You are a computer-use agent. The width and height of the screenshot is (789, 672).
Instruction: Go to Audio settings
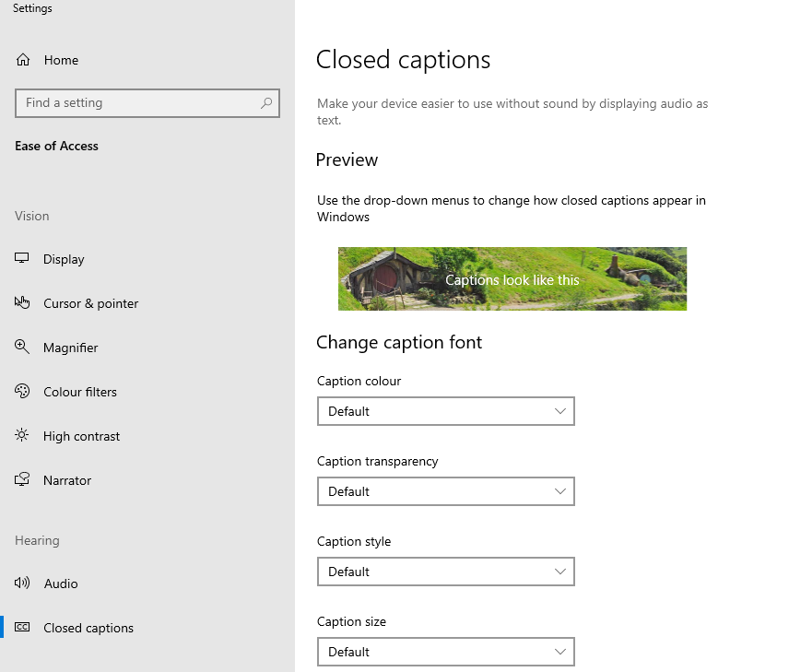147,584
